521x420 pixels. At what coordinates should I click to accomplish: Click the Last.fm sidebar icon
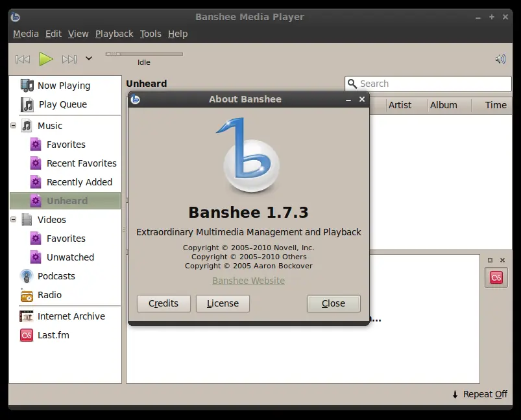[x=27, y=335]
